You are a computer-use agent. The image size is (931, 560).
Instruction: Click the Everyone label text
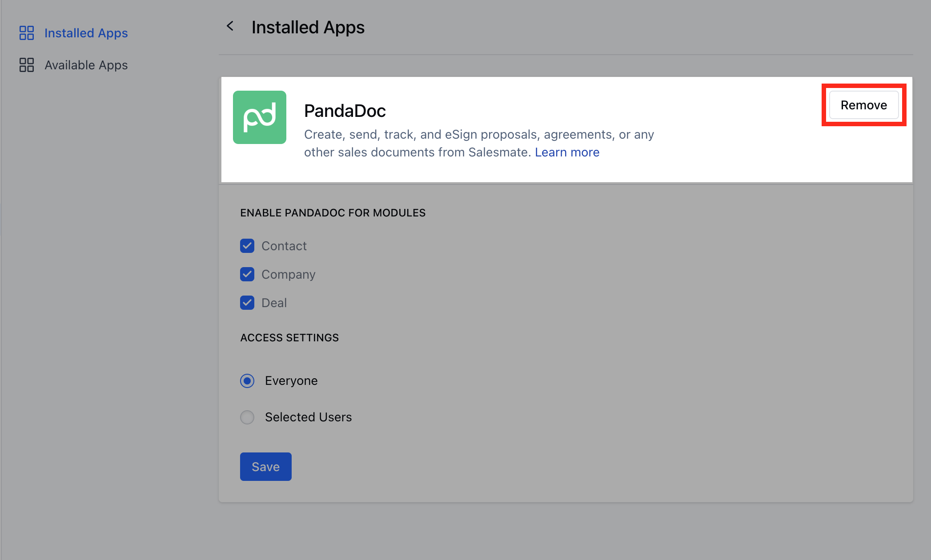pyautogui.click(x=291, y=381)
